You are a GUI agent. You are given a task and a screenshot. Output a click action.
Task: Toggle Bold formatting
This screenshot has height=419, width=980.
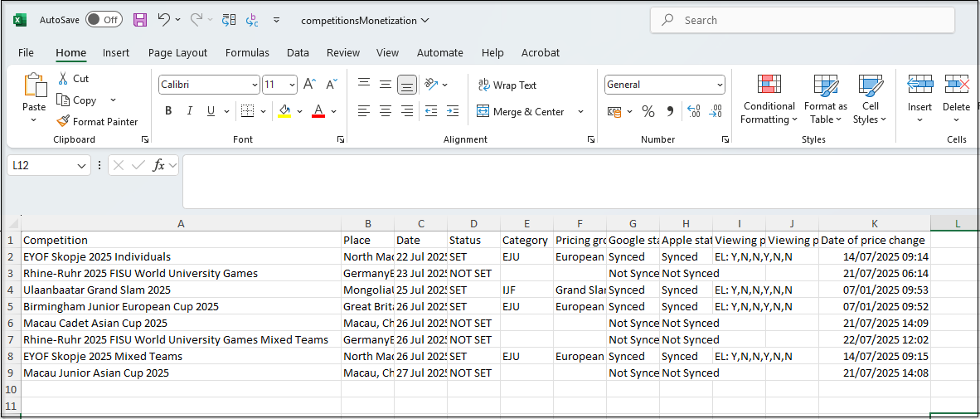168,111
